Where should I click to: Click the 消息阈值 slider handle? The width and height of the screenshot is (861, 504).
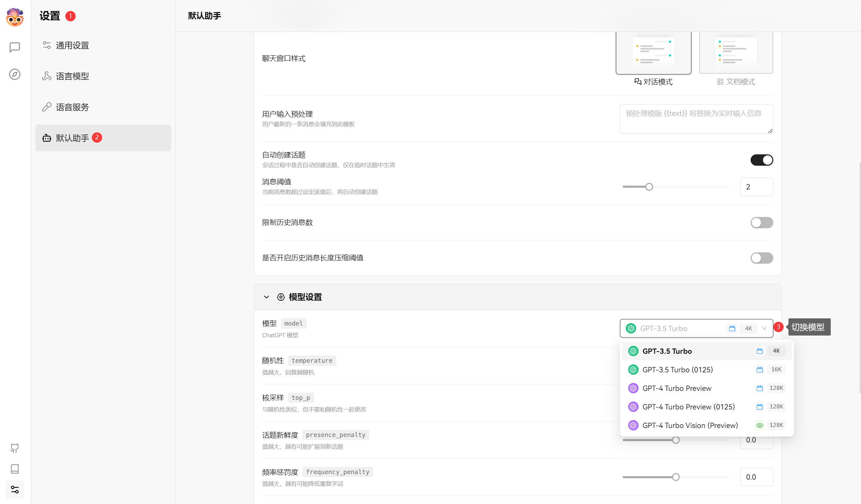tap(649, 187)
